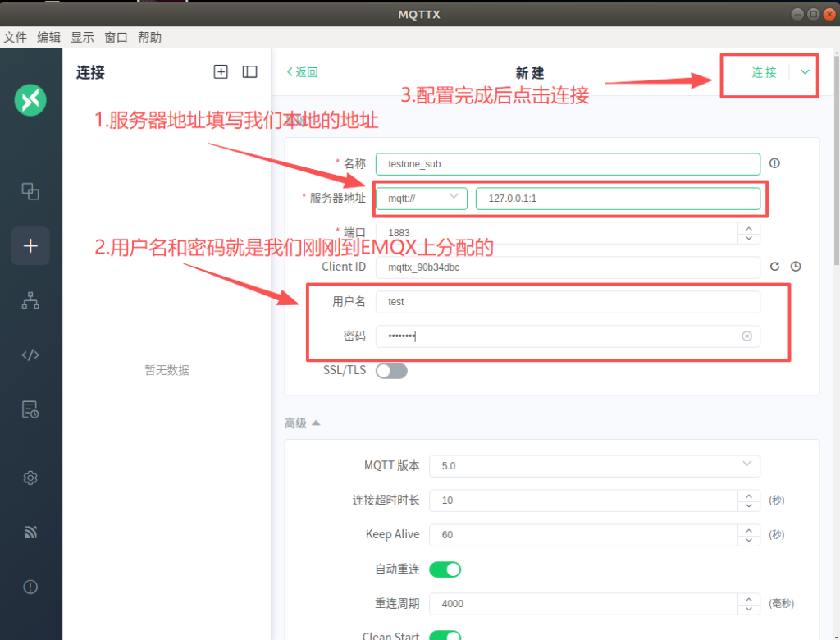
Task: Click the plus New Connection sidebar icon
Action: (30, 246)
